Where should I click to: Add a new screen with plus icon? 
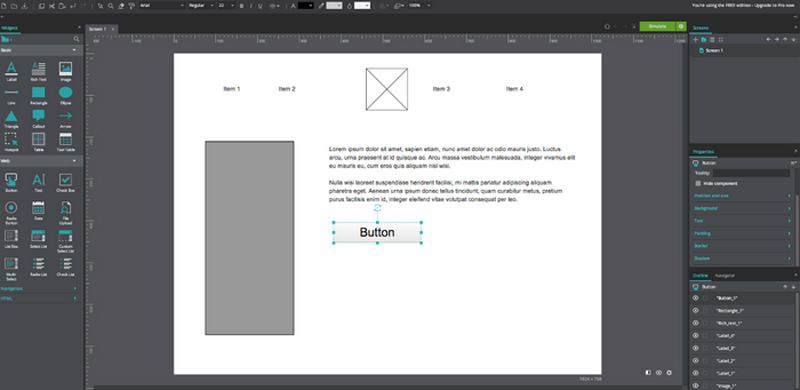695,39
